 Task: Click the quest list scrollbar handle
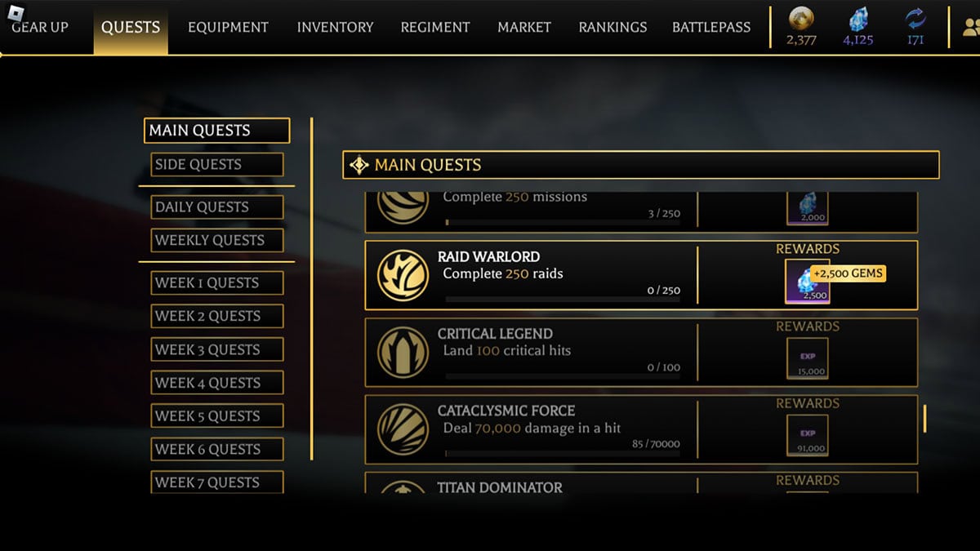[x=924, y=418]
